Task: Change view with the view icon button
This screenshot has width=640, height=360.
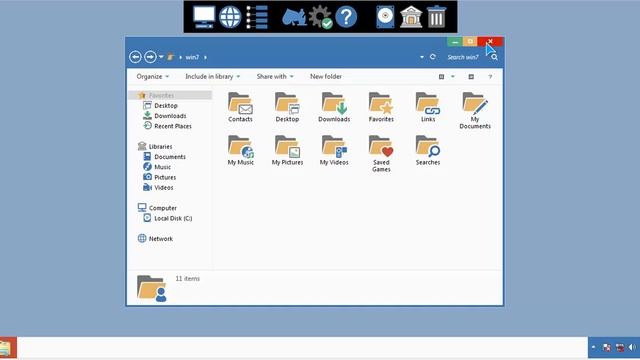Action: tap(441, 77)
